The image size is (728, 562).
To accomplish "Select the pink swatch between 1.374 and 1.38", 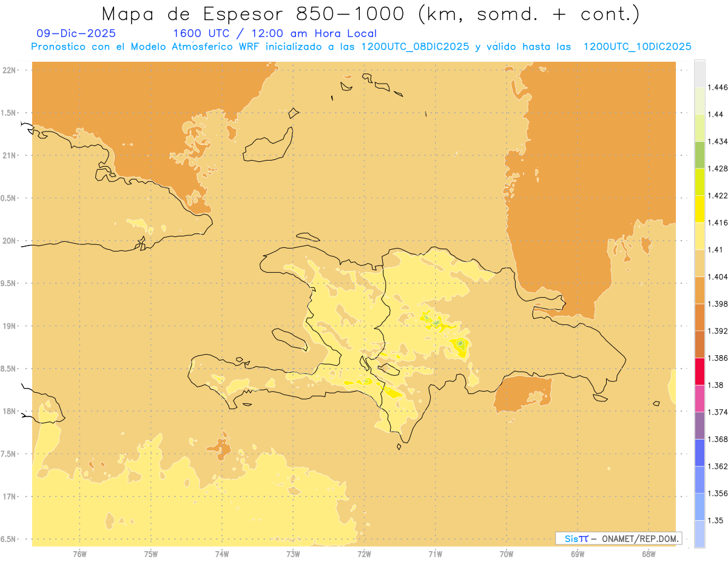I will coord(699,398).
